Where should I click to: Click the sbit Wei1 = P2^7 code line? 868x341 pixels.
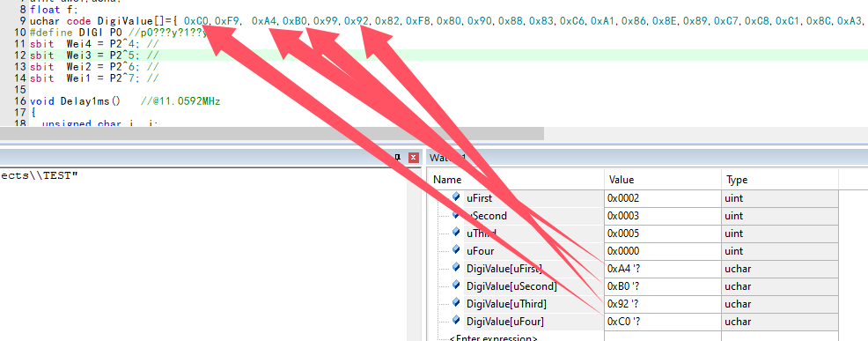click(x=95, y=78)
